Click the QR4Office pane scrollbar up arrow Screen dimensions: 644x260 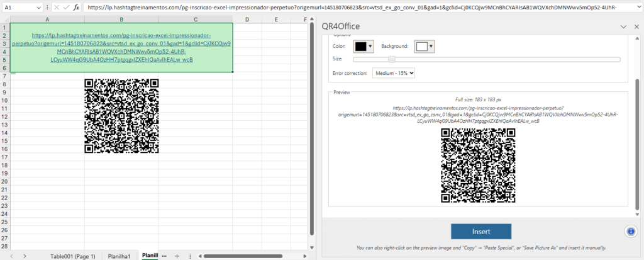[x=638, y=38]
